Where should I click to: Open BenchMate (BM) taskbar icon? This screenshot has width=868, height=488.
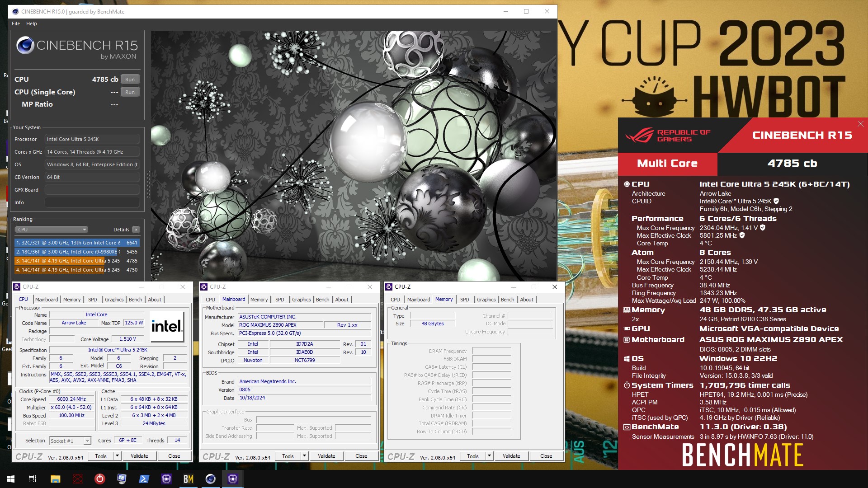pos(189,479)
